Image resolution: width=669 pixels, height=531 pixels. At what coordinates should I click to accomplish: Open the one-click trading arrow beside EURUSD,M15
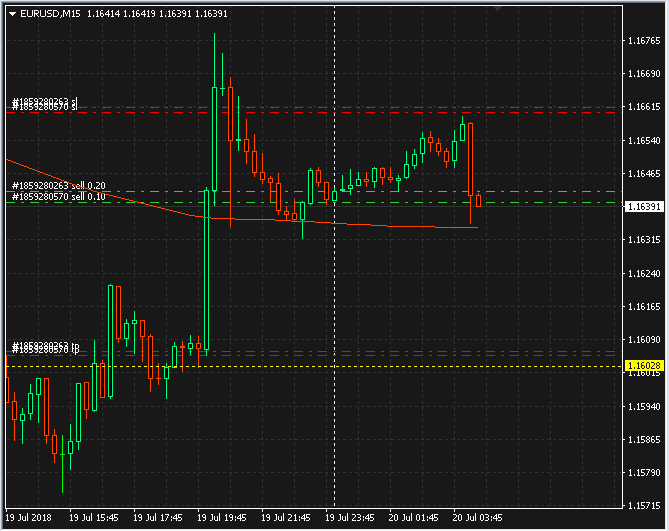11,14
